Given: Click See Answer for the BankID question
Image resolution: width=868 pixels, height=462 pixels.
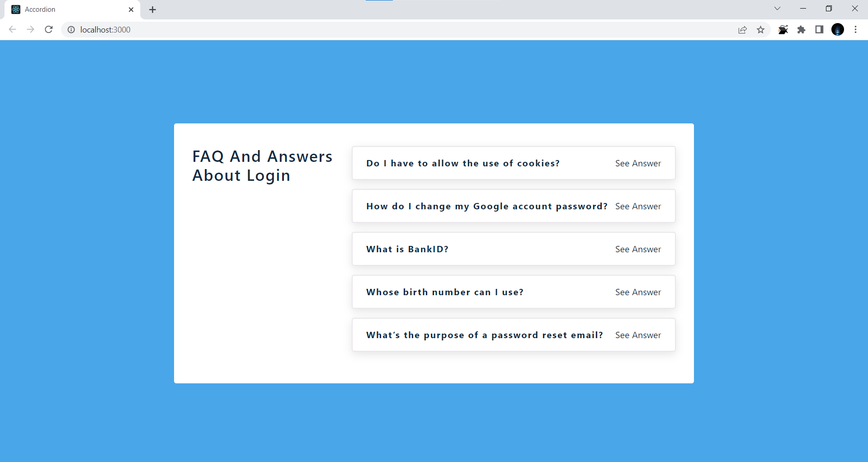Looking at the screenshot, I should 638,249.
